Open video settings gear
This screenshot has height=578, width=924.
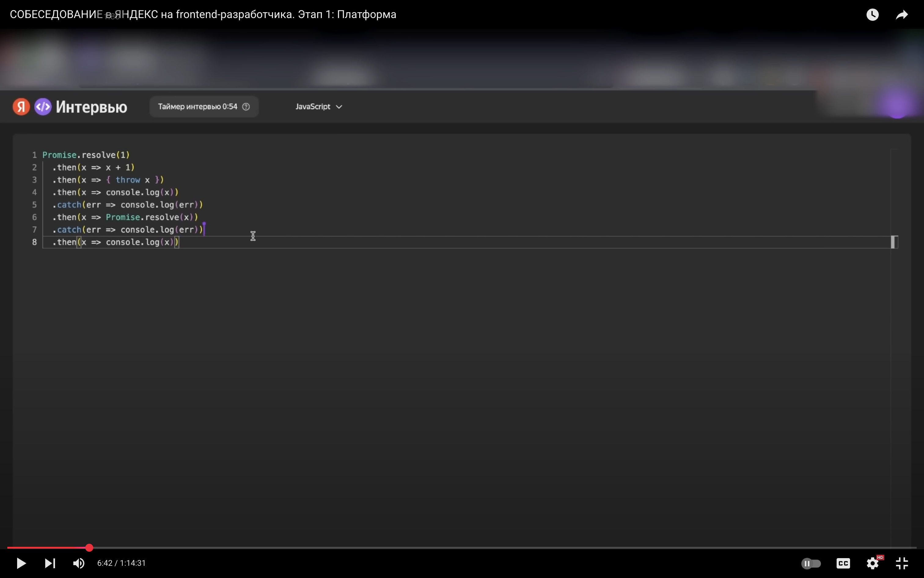point(873,563)
